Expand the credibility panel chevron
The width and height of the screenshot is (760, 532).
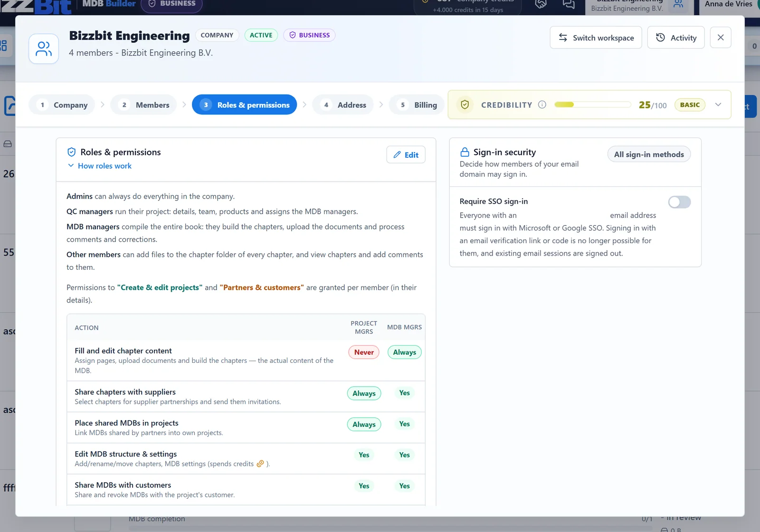(x=718, y=105)
